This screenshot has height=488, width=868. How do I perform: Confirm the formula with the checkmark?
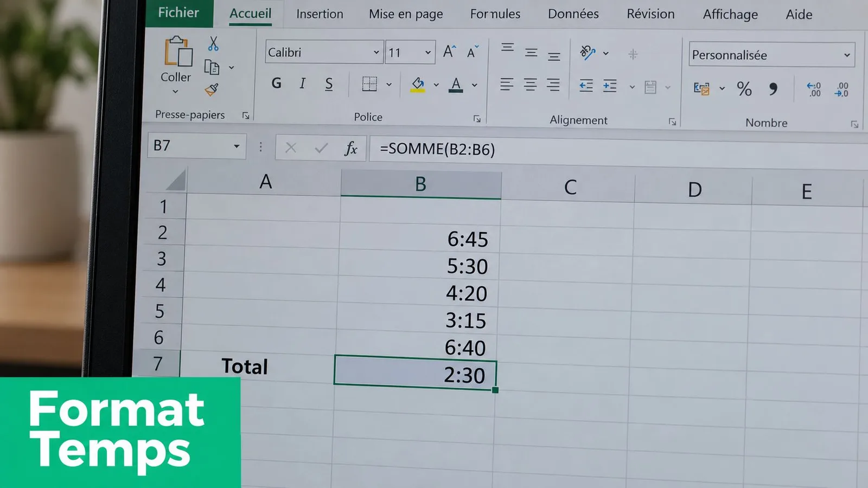coord(321,147)
